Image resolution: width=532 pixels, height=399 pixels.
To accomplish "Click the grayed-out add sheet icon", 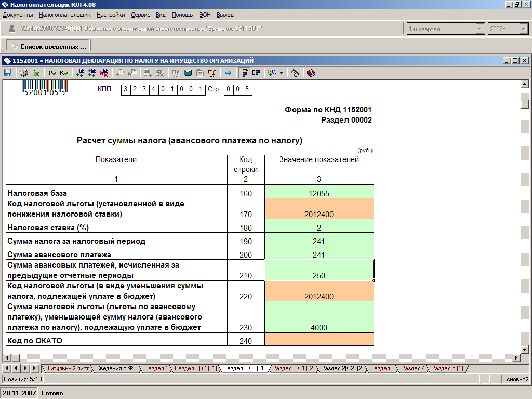I will coord(120,73).
